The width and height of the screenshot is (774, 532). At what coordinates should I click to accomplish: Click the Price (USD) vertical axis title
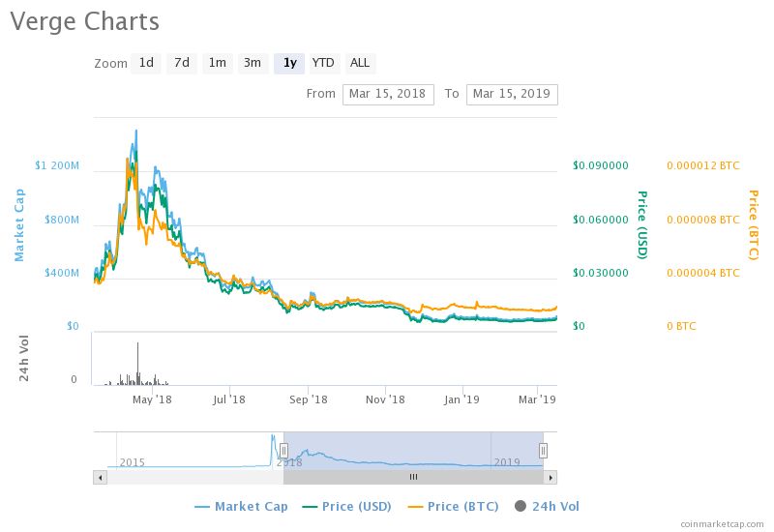coord(641,225)
